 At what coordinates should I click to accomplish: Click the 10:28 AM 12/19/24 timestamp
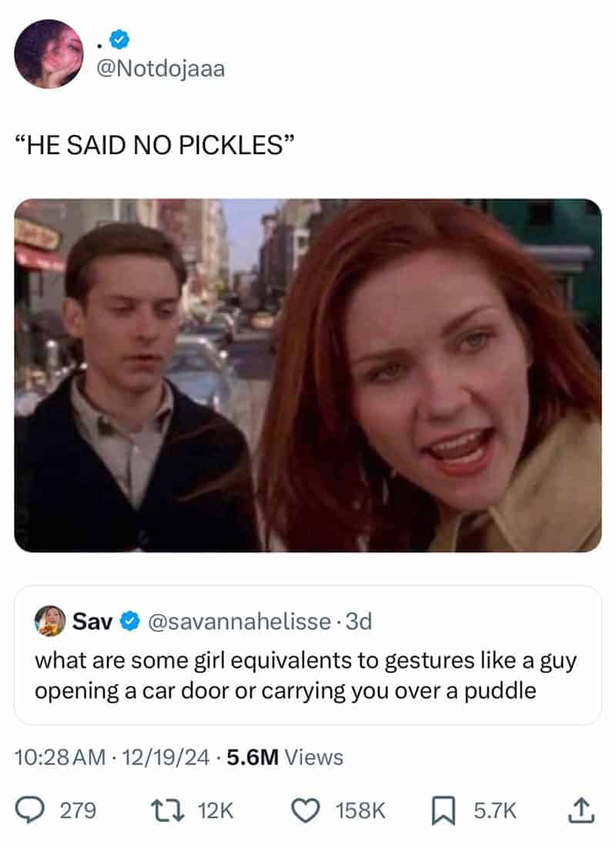(112, 757)
